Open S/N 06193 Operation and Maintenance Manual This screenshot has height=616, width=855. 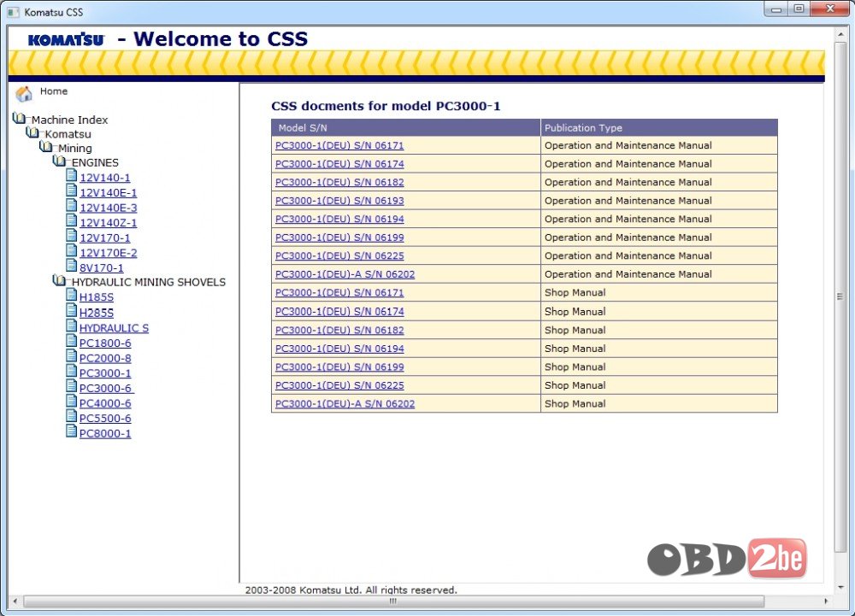point(339,201)
